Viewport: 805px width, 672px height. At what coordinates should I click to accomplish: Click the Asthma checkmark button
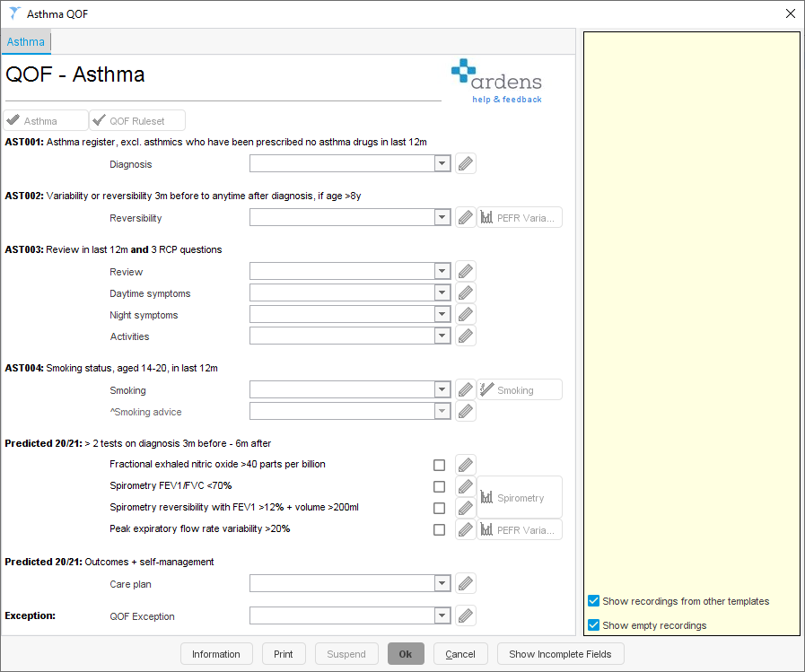[x=46, y=120]
